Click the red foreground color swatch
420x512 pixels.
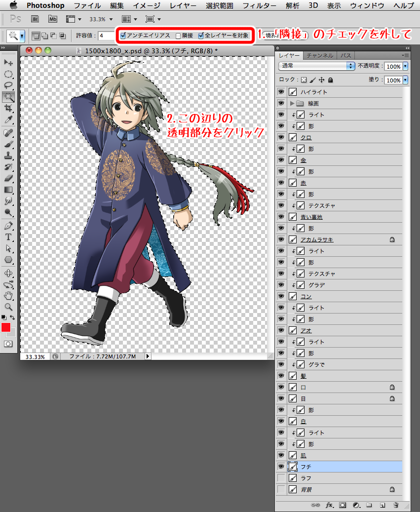[5, 327]
